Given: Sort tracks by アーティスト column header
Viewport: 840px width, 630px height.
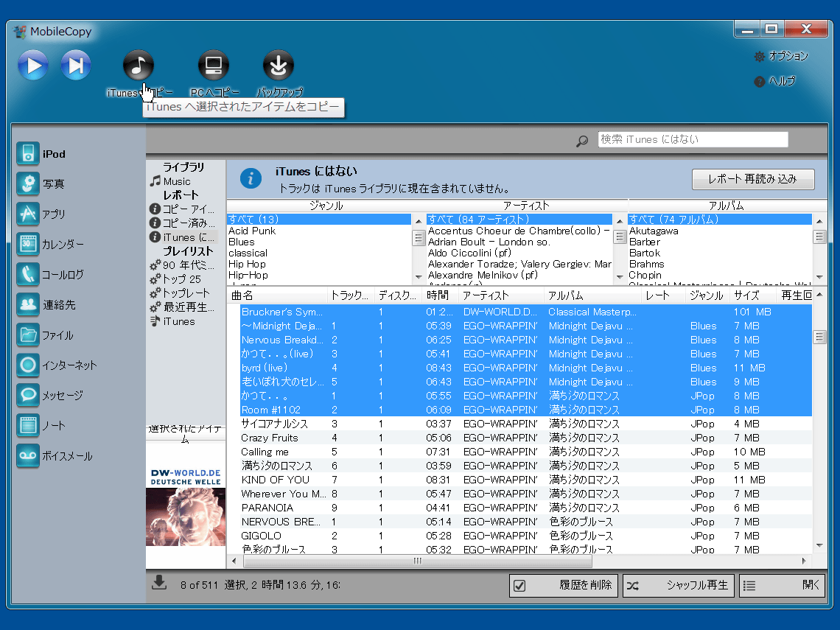Looking at the screenshot, I should point(500,295).
